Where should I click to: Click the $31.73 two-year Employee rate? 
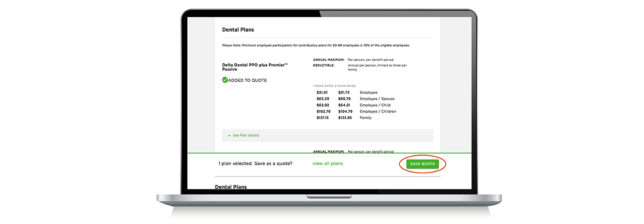coord(344,93)
